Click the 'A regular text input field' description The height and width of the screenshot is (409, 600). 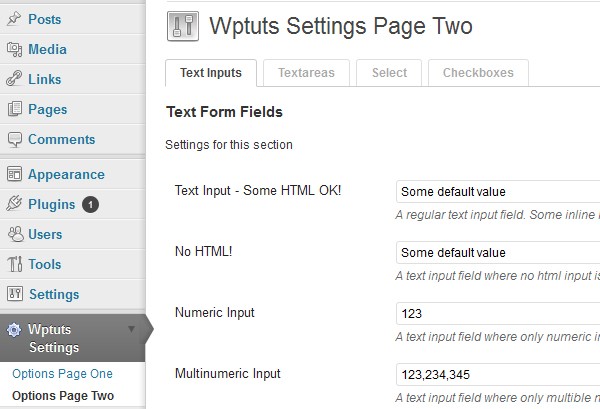497,215
